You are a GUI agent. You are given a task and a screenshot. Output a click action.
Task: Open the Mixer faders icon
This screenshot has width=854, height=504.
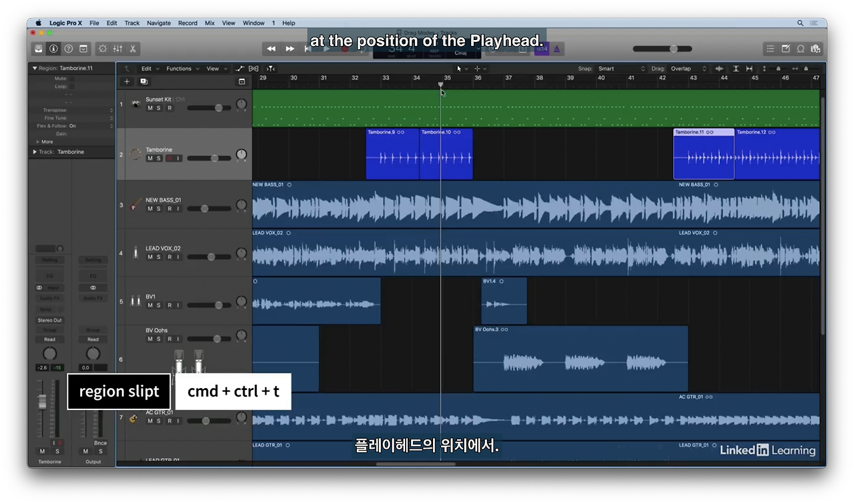(x=117, y=49)
